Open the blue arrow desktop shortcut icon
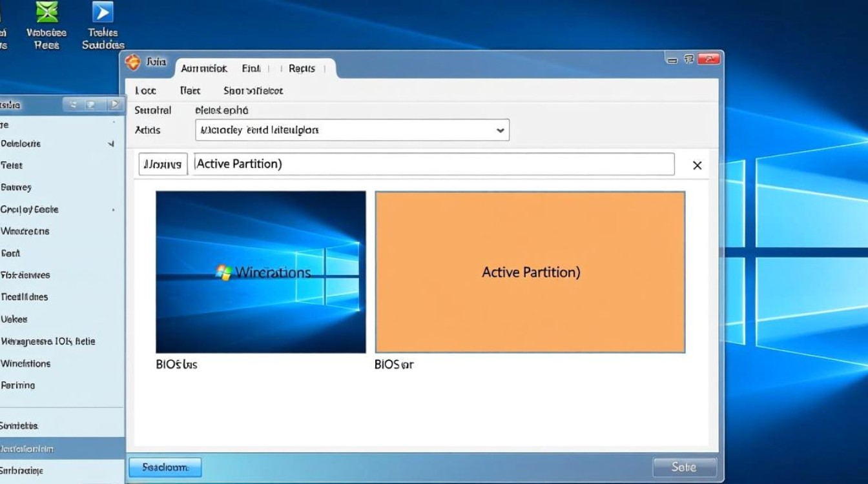Image resolution: width=868 pixels, height=484 pixels. pos(103,12)
